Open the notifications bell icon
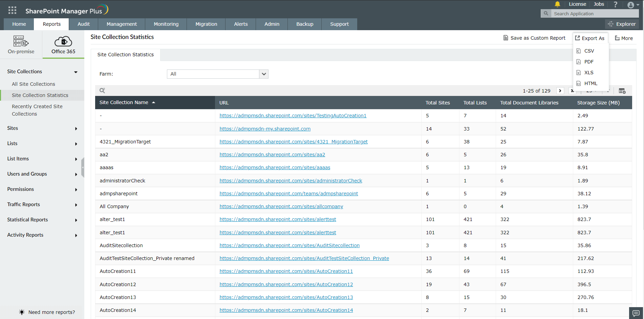Screen dimensions: 644x319 point(557,4)
